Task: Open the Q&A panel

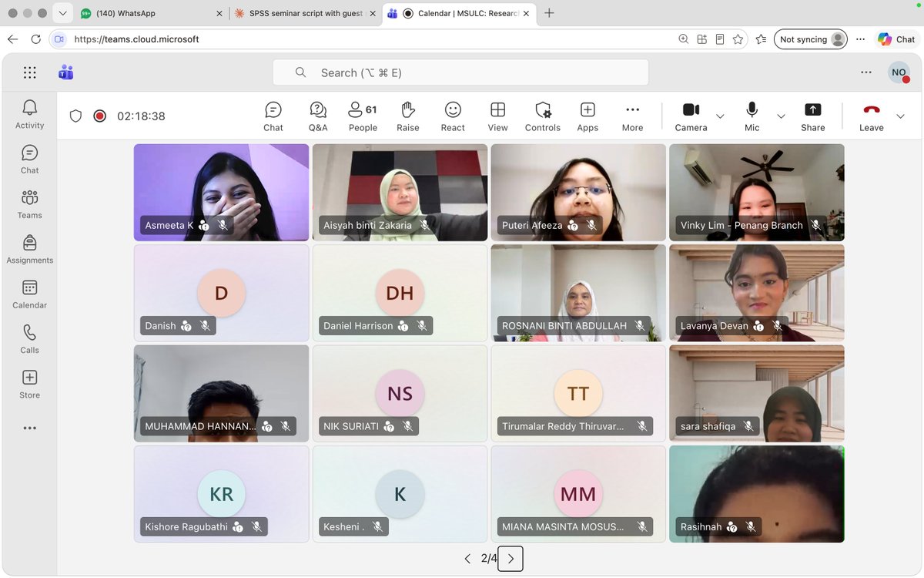Action: [318, 116]
